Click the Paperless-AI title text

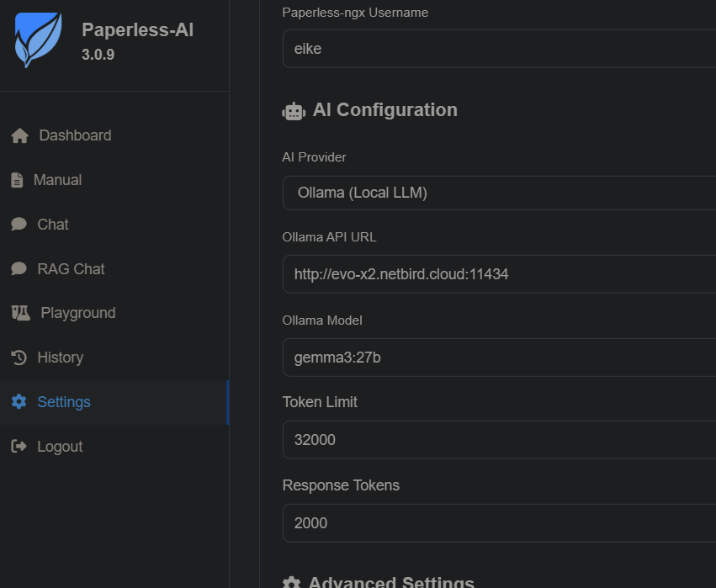[x=137, y=30]
